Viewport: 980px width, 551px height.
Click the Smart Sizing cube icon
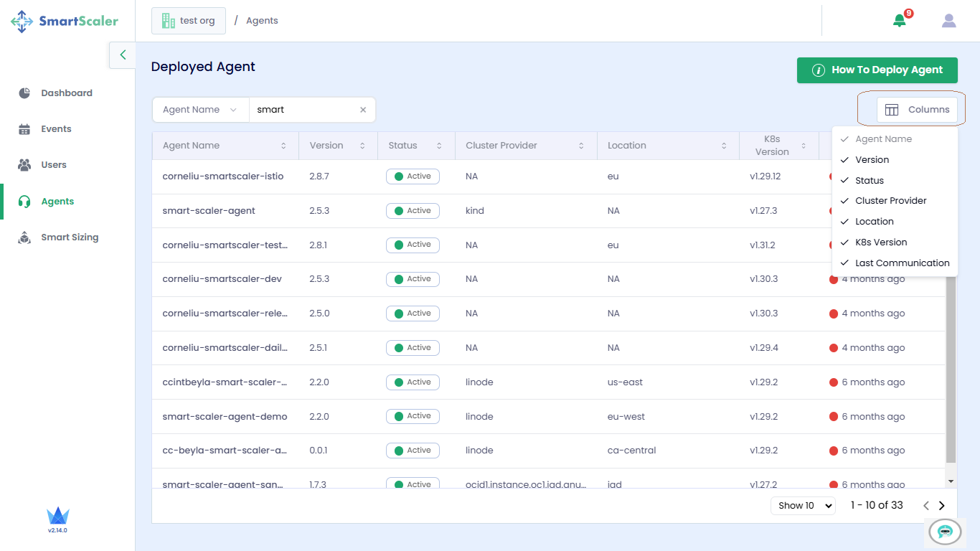click(24, 237)
